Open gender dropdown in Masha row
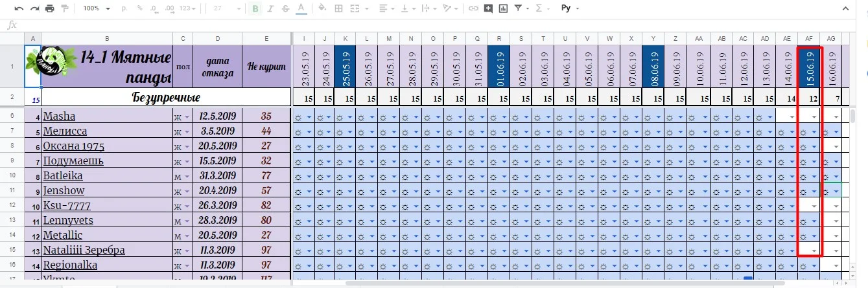The image size is (868, 288). pos(189,116)
